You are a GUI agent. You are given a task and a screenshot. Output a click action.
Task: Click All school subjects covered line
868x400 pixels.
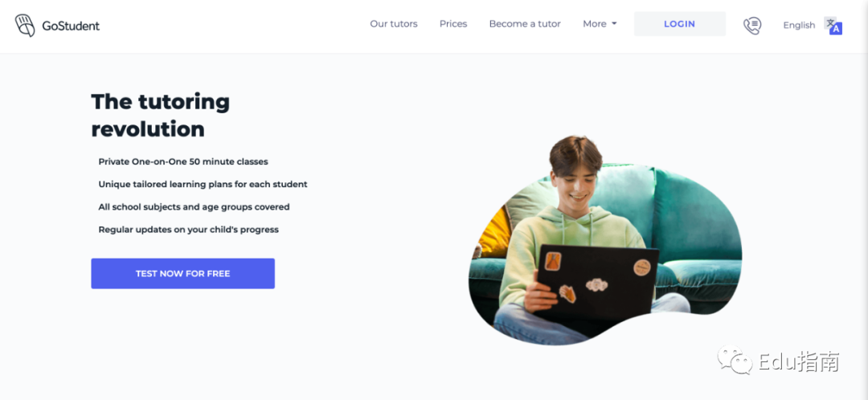(x=194, y=207)
